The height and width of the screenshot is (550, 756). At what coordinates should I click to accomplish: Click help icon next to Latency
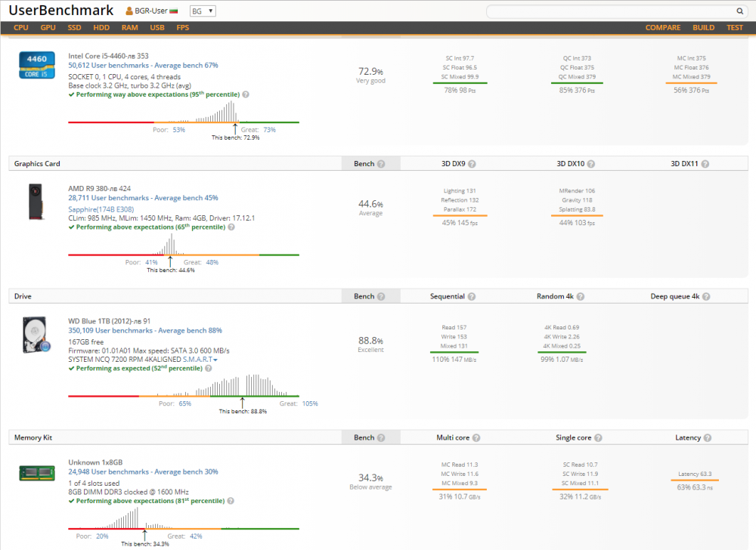click(708, 437)
